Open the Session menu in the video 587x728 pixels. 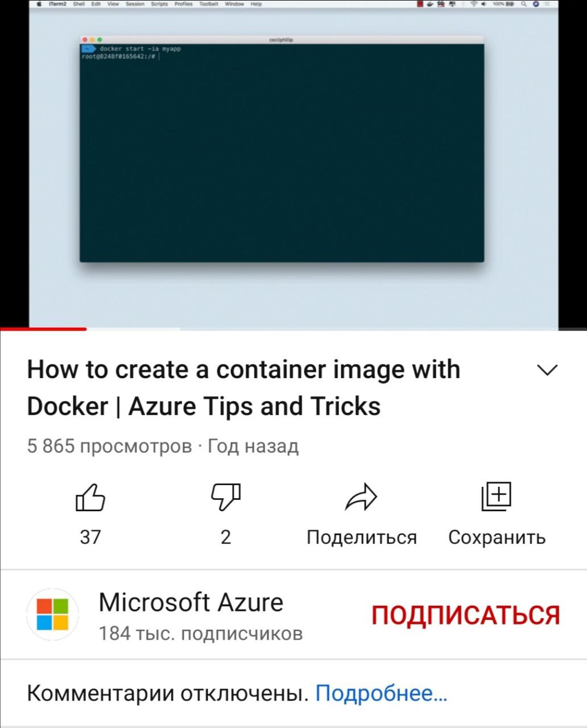(135, 4)
